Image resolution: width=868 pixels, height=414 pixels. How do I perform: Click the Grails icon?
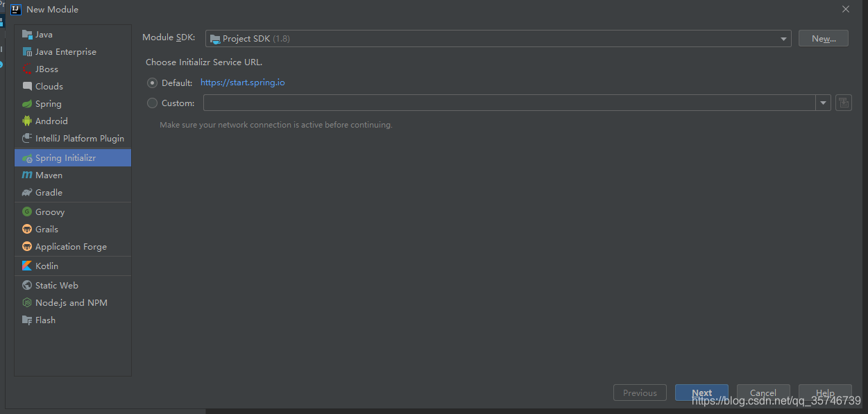click(27, 230)
